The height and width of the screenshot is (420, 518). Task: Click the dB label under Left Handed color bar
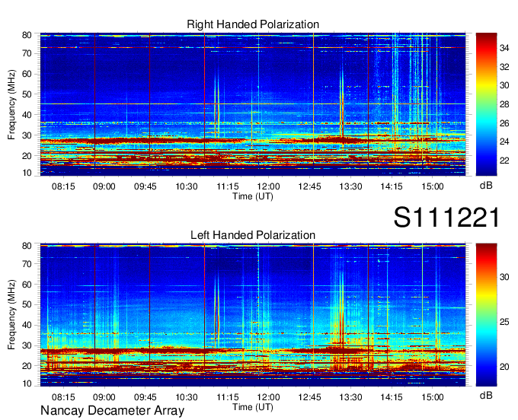coord(486,395)
